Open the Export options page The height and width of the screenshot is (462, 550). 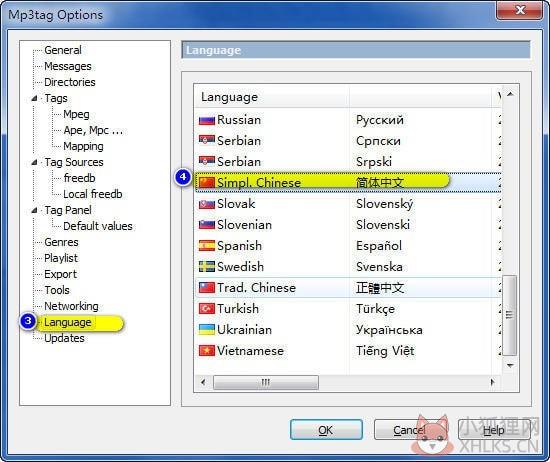[x=60, y=274]
